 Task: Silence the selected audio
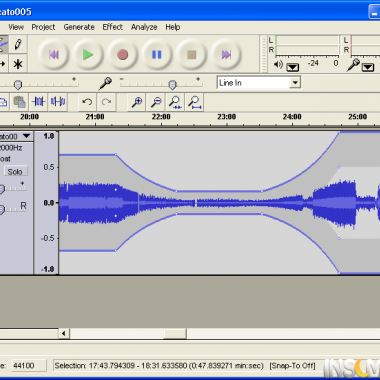point(58,102)
